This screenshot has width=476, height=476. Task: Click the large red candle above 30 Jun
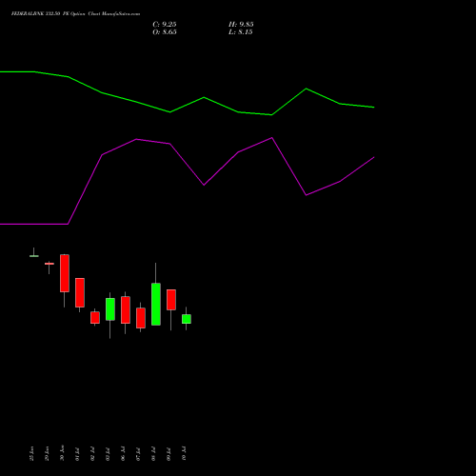click(x=65, y=273)
